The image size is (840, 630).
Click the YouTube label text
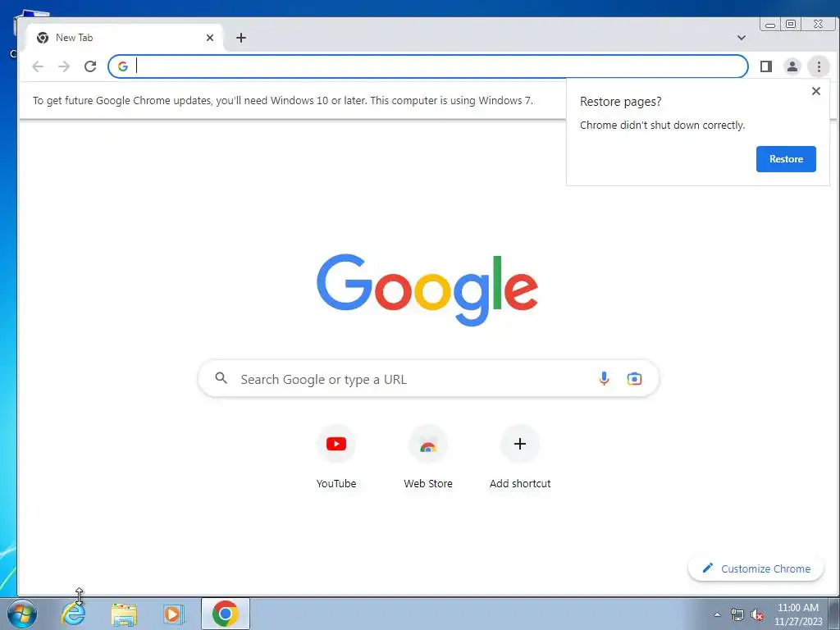point(336,483)
